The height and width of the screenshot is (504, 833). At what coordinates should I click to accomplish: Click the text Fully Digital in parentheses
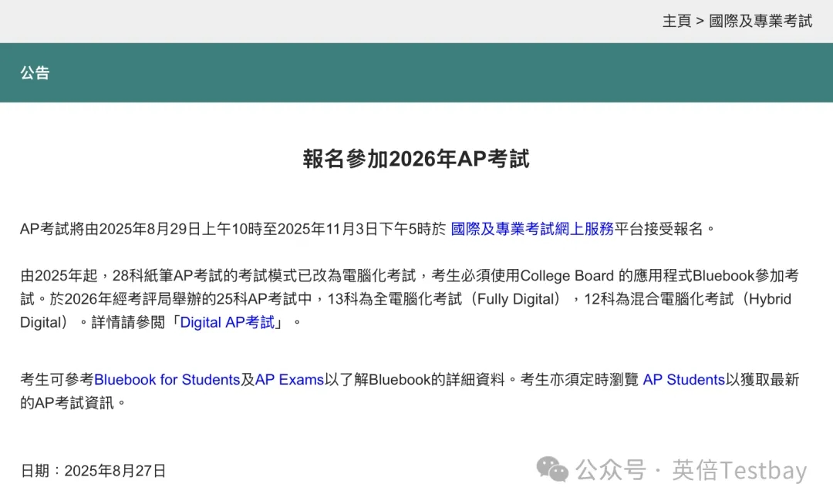tap(518, 299)
